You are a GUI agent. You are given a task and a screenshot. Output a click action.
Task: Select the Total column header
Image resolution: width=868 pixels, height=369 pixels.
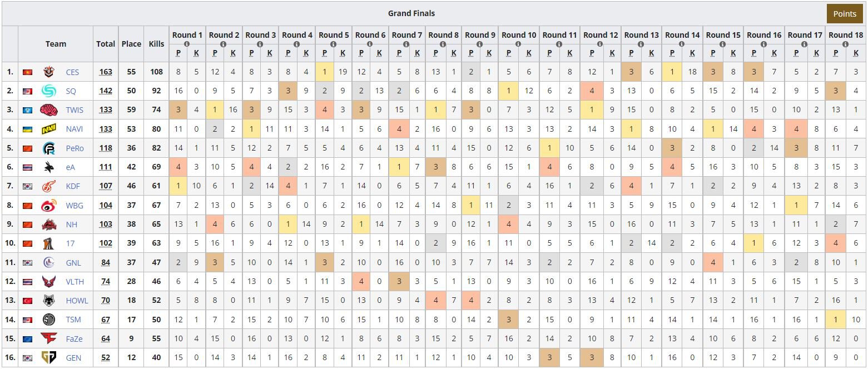click(106, 43)
